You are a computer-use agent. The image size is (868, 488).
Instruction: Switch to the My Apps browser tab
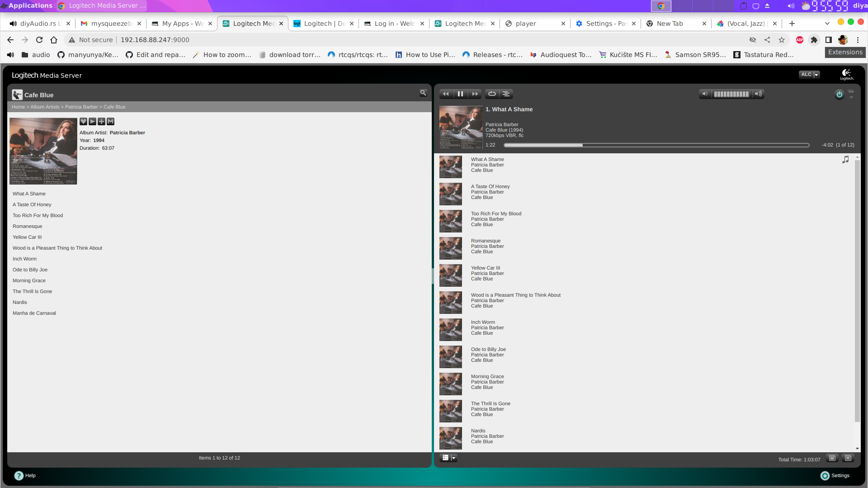(x=182, y=24)
